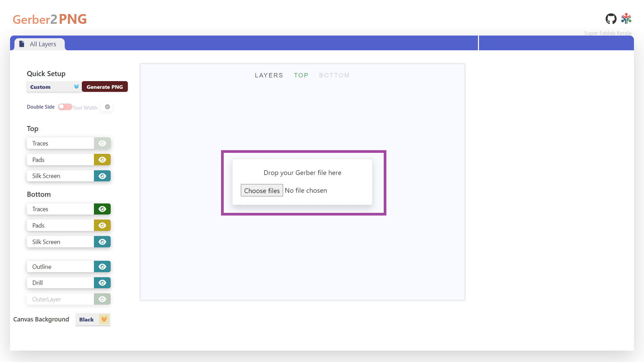
Task: Click the Choose files button
Action: 262,190
